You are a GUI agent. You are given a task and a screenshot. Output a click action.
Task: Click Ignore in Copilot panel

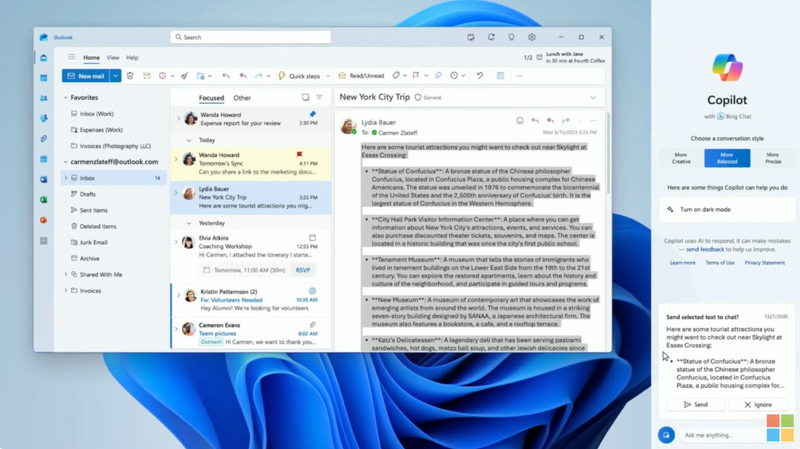click(x=758, y=405)
